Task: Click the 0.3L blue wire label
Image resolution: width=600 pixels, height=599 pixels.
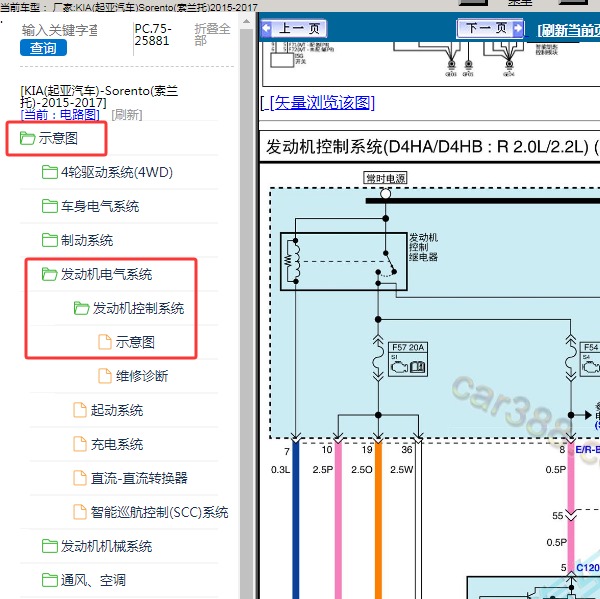Action: click(x=280, y=470)
